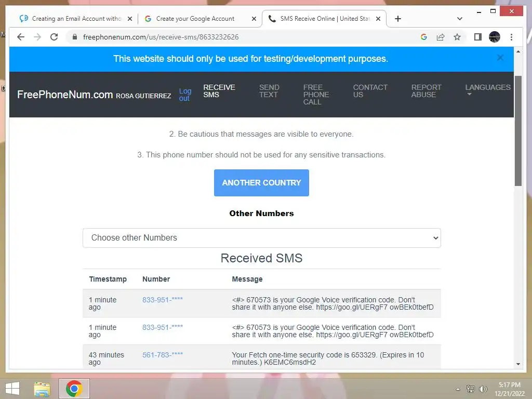Open Chrome three-dot menu

tap(511, 37)
